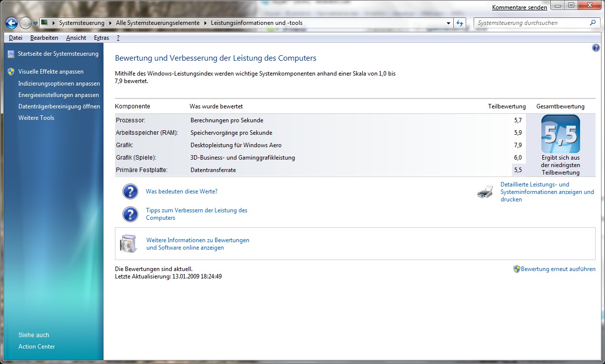Click the Forward navigation arrow button
The width and height of the screenshot is (605, 364).
(25, 23)
